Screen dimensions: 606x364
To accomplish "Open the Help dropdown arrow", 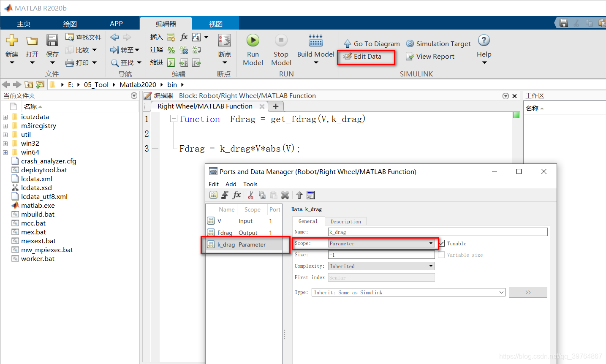I will [484, 63].
